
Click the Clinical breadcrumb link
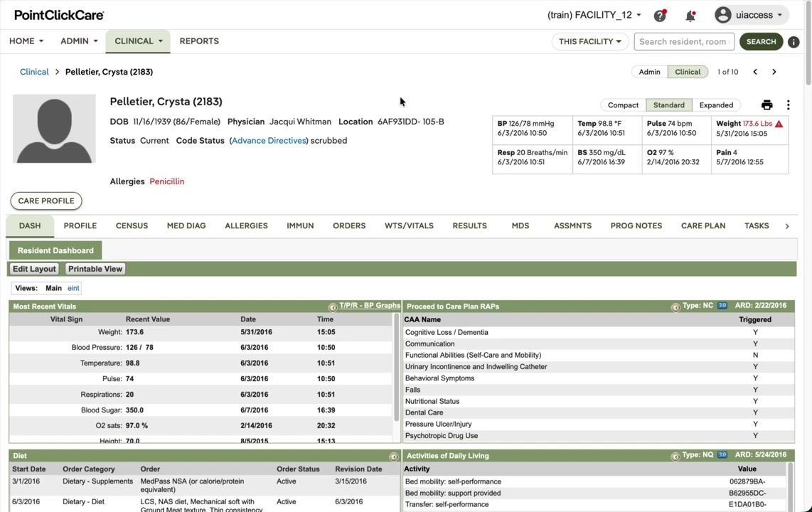click(x=34, y=72)
